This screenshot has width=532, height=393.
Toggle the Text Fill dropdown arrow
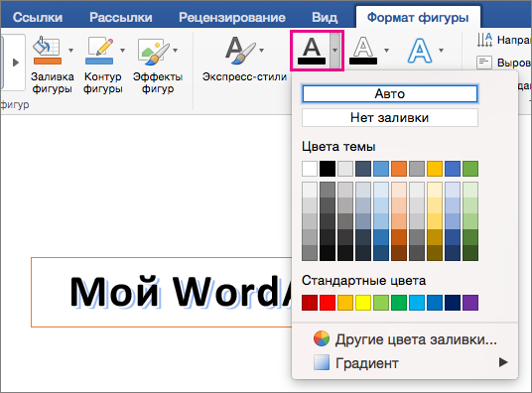click(335, 51)
